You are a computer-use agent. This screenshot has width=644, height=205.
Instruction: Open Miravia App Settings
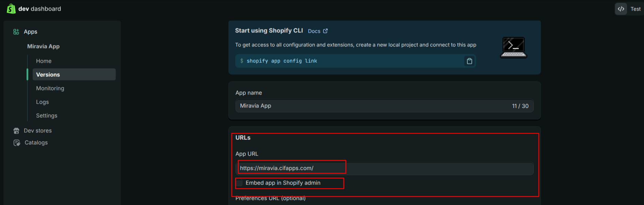(x=47, y=116)
